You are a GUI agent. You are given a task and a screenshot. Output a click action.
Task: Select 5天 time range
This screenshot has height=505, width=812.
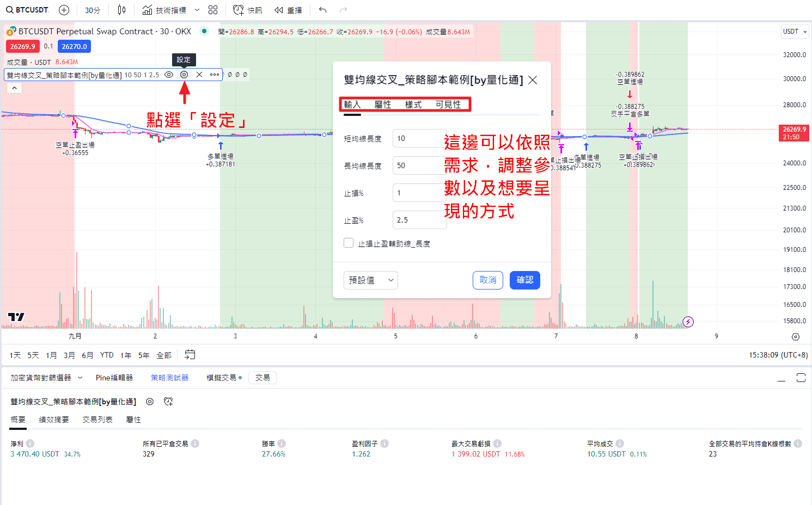pyautogui.click(x=33, y=355)
